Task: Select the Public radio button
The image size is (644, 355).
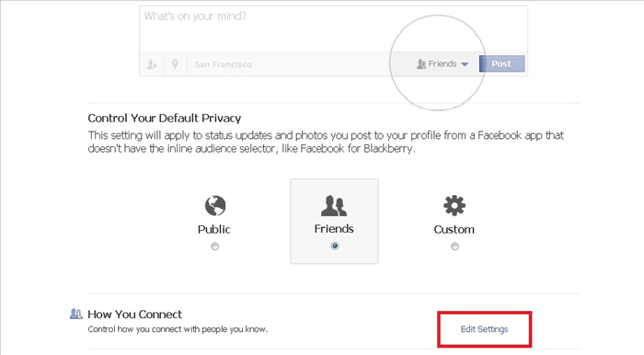Action: pyautogui.click(x=214, y=246)
